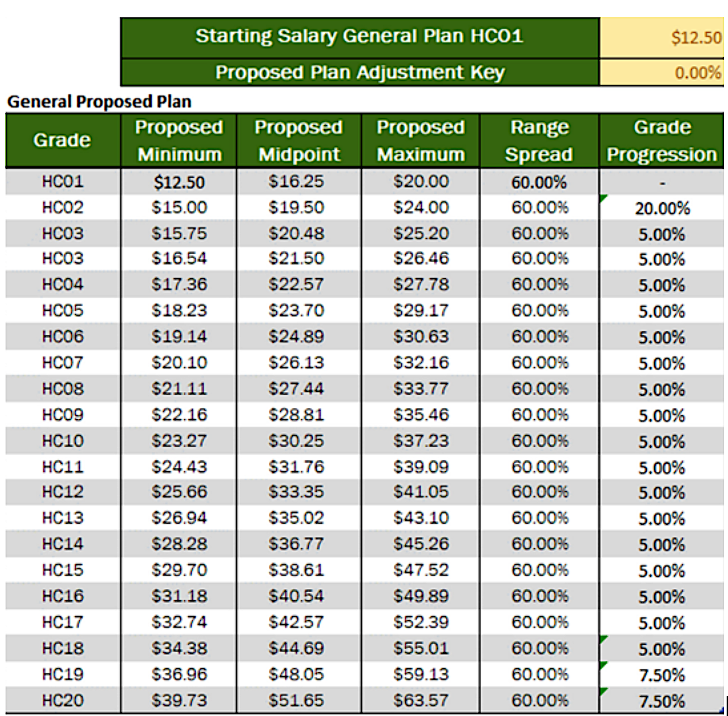This screenshot has width=728, height=716.
Task: Select the General Proposed Plan title
Action: 99,102
